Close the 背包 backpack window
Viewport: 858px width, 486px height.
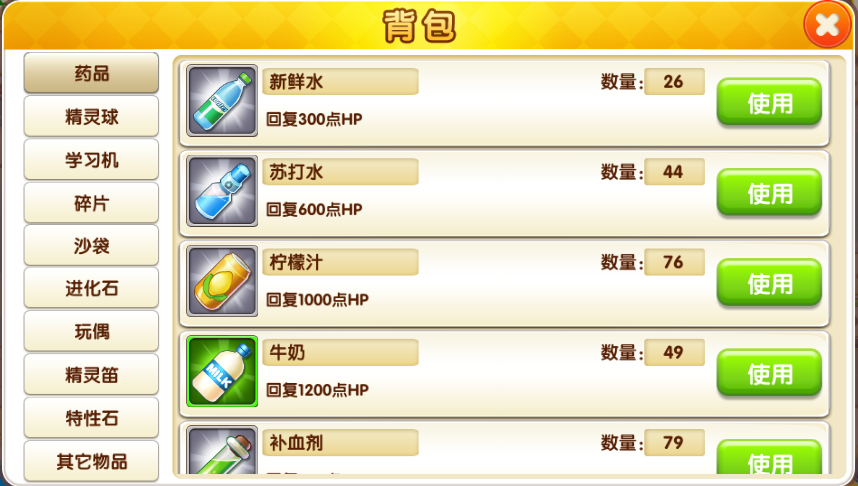pyautogui.click(x=827, y=24)
